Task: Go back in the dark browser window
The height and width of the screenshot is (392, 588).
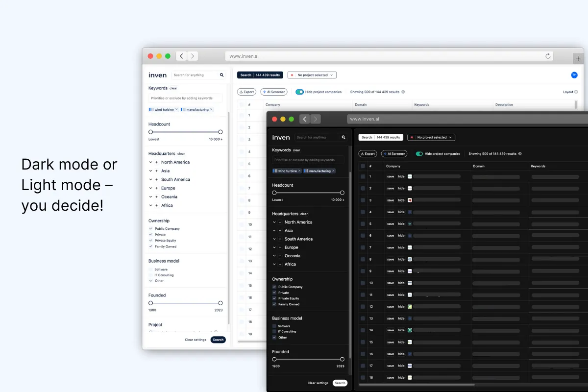Action: pyautogui.click(x=304, y=119)
